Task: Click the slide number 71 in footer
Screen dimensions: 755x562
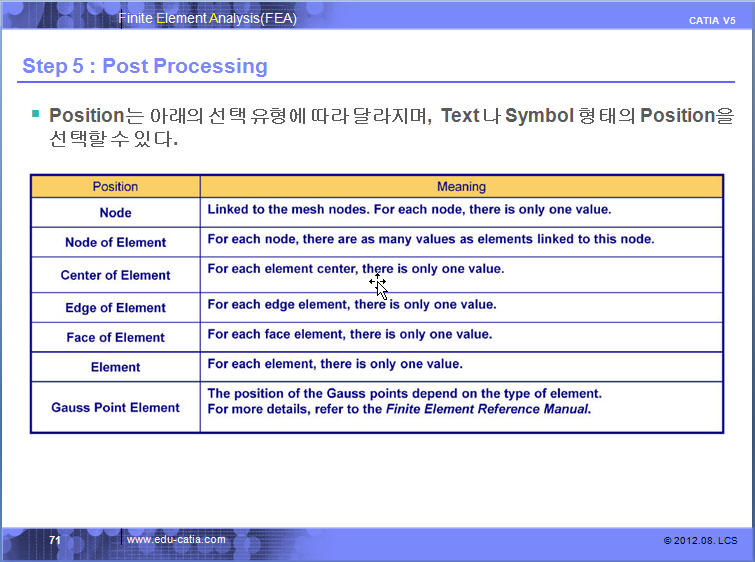Action: pos(55,540)
